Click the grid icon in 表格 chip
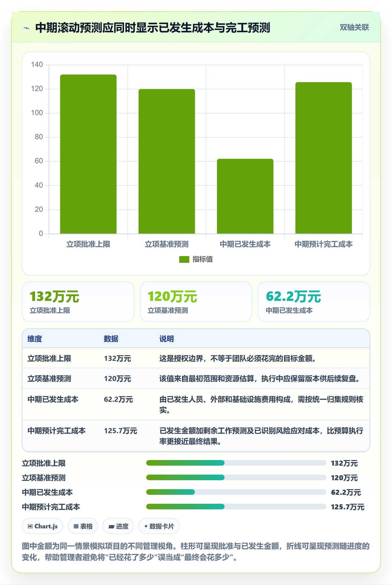The height and width of the screenshot is (585, 392). [x=76, y=526]
